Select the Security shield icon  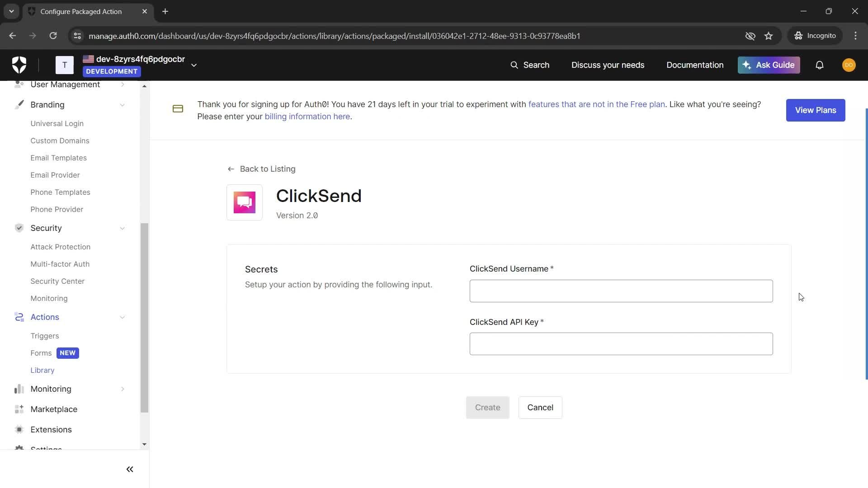19,228
